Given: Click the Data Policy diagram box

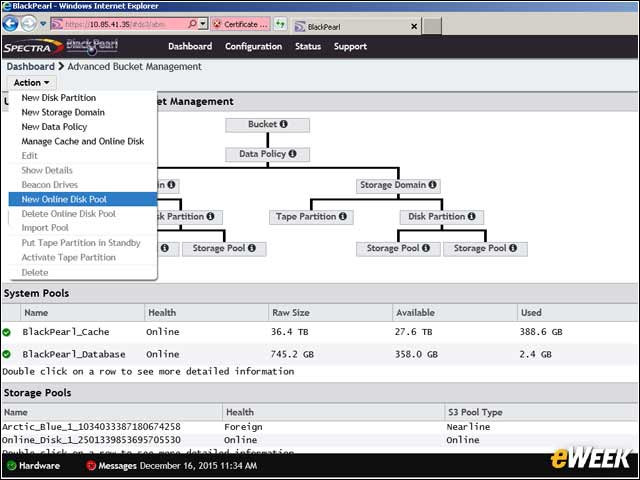Looking at the screenshot, I should 267,154.
